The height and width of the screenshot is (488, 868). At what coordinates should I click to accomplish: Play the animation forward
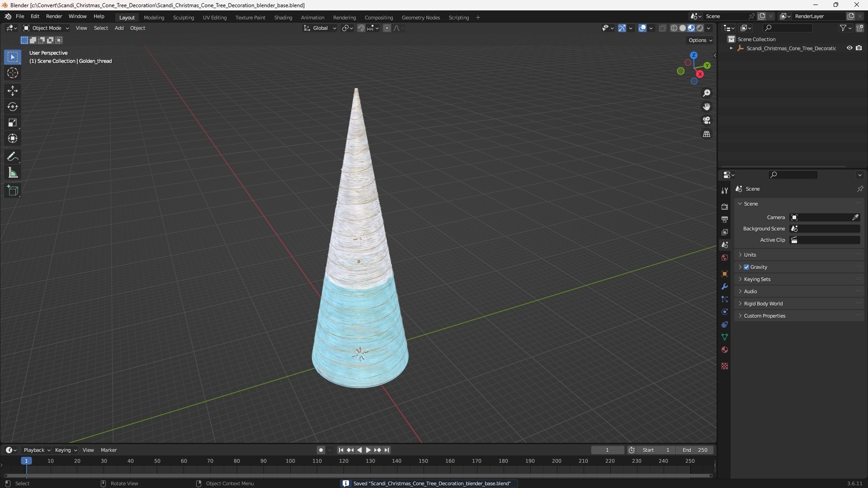(x=368, y=450)
